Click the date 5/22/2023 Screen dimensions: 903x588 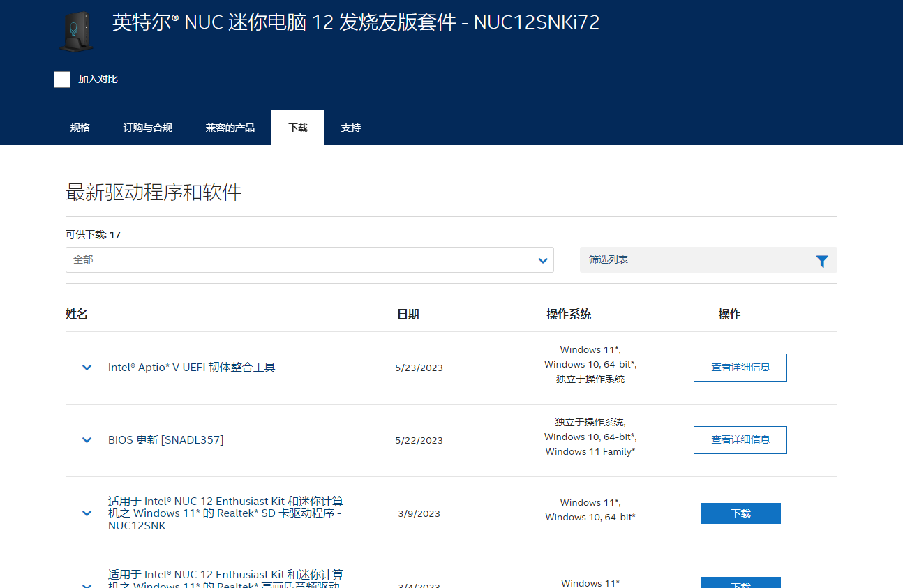pos(419,440)
